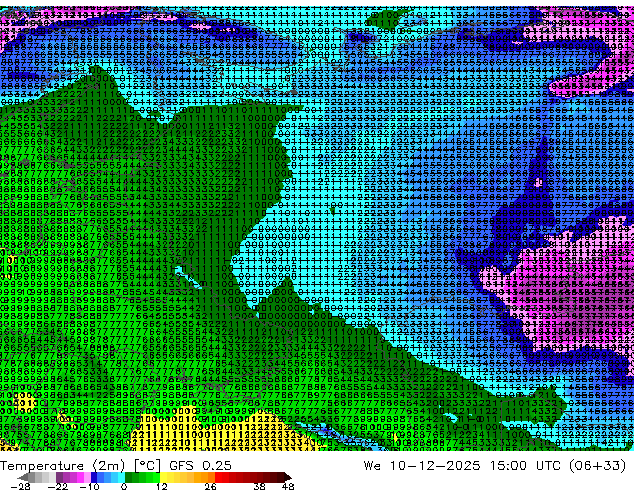Click the "0" legend label

(124, 486)
